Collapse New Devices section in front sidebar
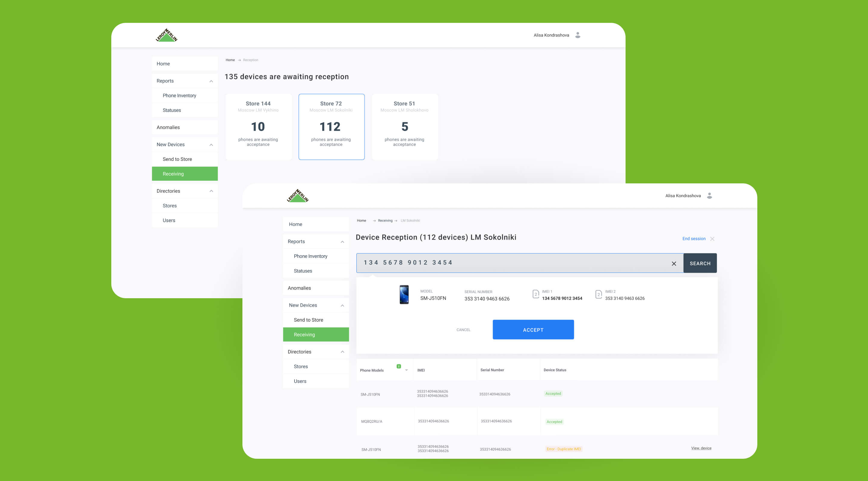868x481 pixels. [x=342, y=305]
